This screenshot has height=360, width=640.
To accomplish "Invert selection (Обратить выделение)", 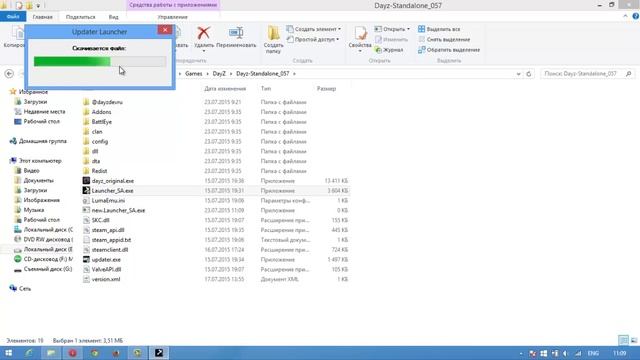I will point(449,50).
